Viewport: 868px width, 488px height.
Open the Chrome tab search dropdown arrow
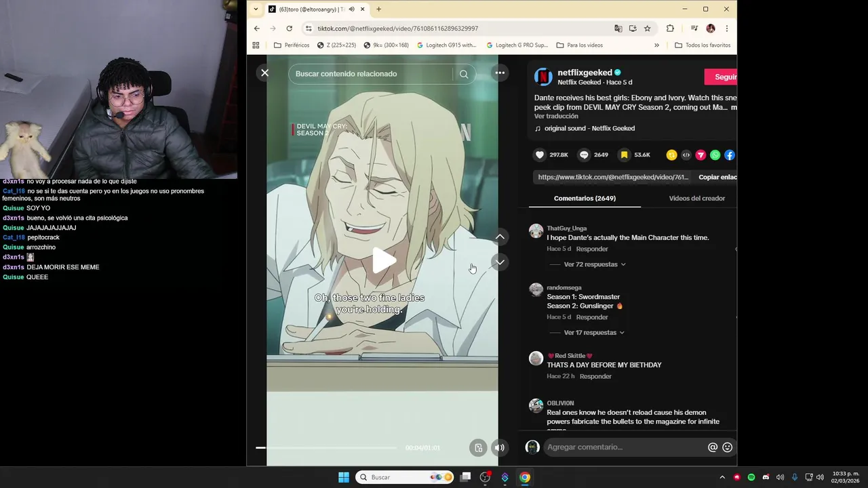point(256,9)
